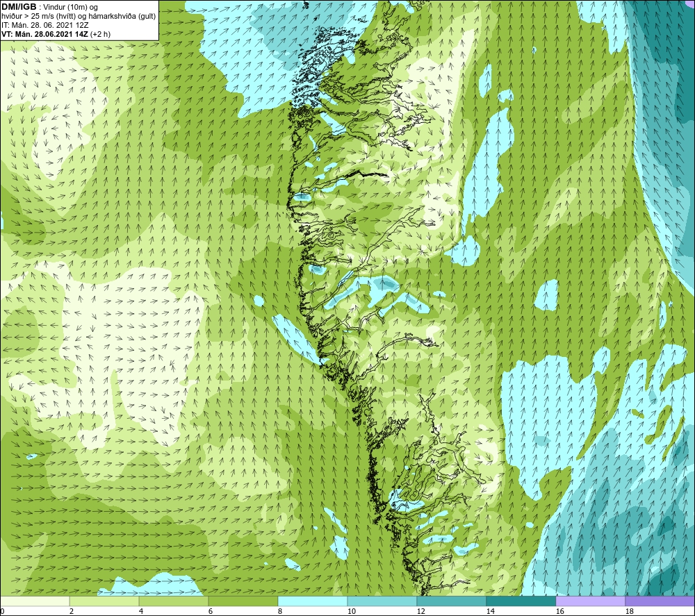Click the legend tick label 10

[352, 612]
